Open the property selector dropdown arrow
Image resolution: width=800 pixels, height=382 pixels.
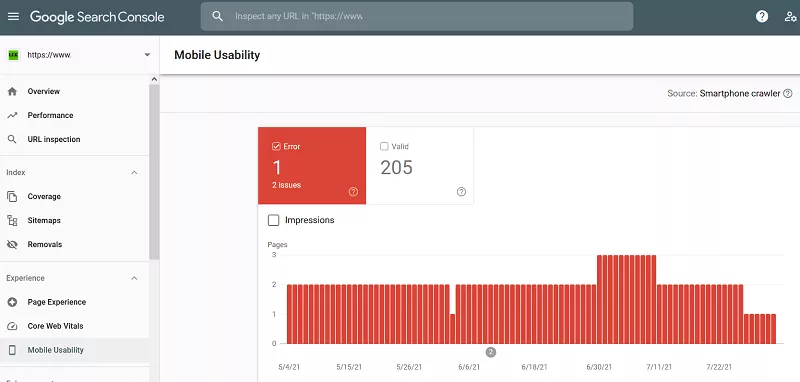(x=147, y=55)
